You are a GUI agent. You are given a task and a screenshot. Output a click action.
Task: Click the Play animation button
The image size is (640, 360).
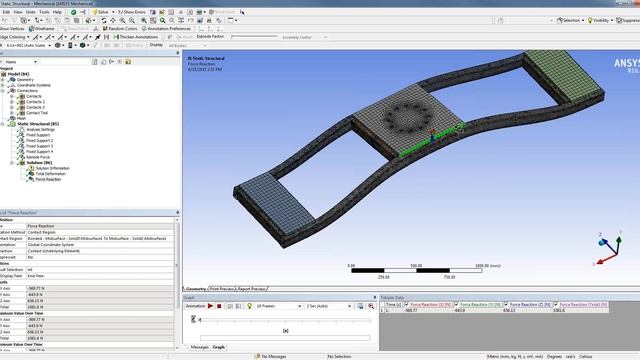211,306
